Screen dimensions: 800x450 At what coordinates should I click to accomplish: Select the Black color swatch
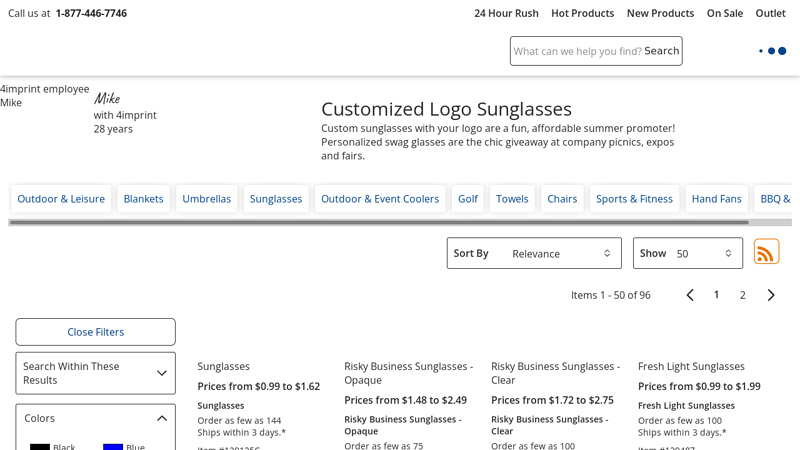tap(40, 446)
